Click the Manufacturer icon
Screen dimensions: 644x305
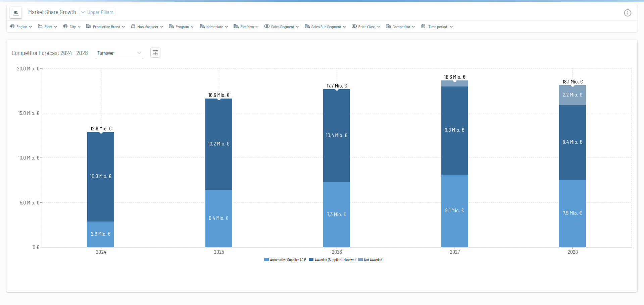coord(133,26)
